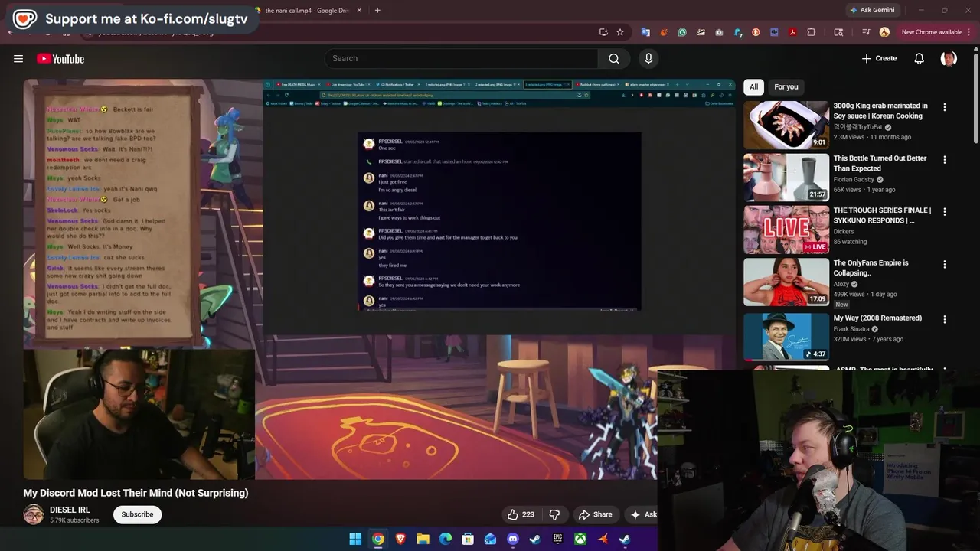
Task: Open the Atozy channel name
Action: [x=841, y=284]
